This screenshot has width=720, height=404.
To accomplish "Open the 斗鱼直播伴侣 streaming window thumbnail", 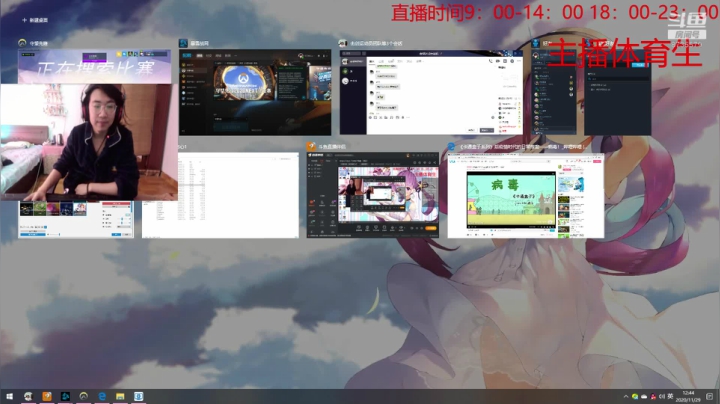I will point(373,195).
